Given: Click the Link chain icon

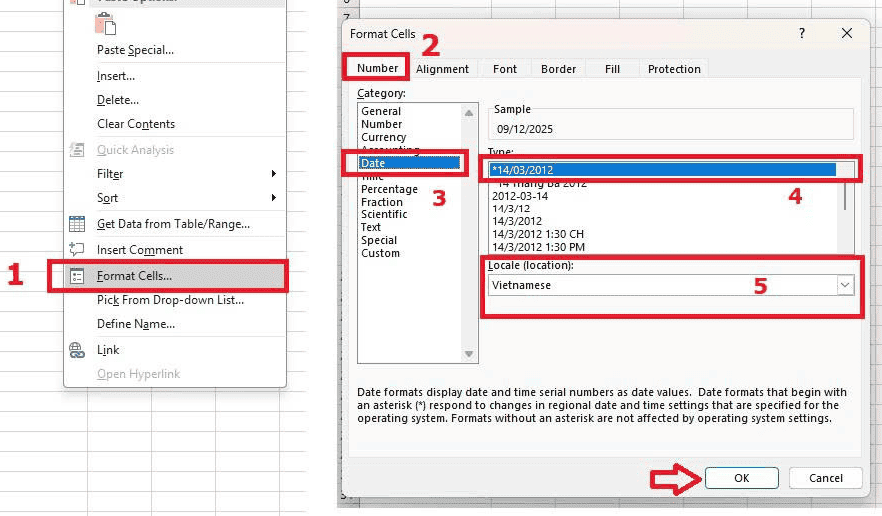Looking at the screenshot, I should 76,350.
